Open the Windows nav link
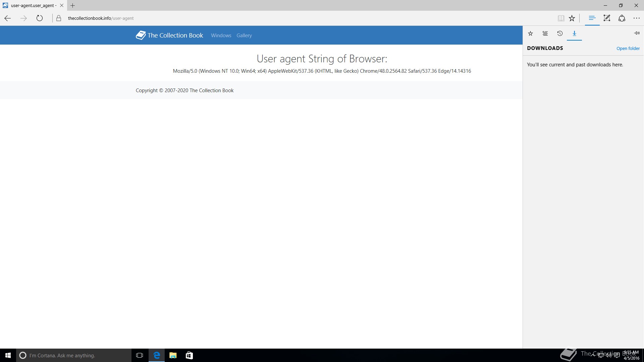Screen dimensions: 644x362 pos(221,35)
